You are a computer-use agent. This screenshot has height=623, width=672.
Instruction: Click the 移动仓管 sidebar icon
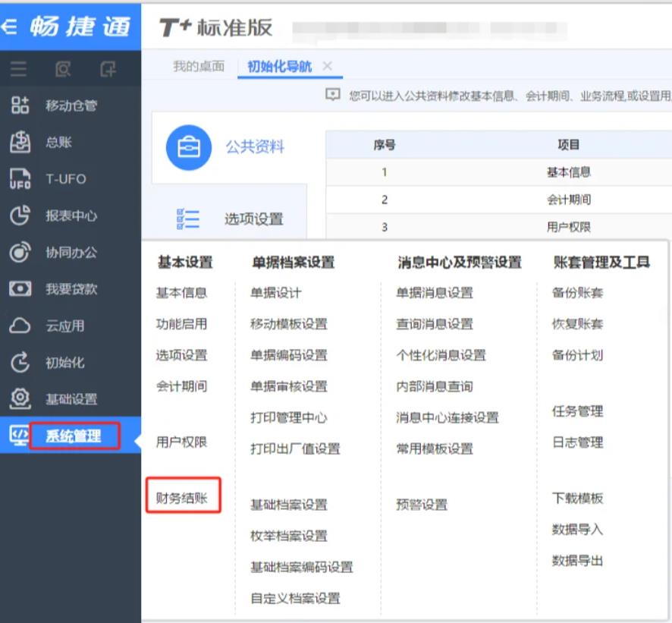point(20,105)
